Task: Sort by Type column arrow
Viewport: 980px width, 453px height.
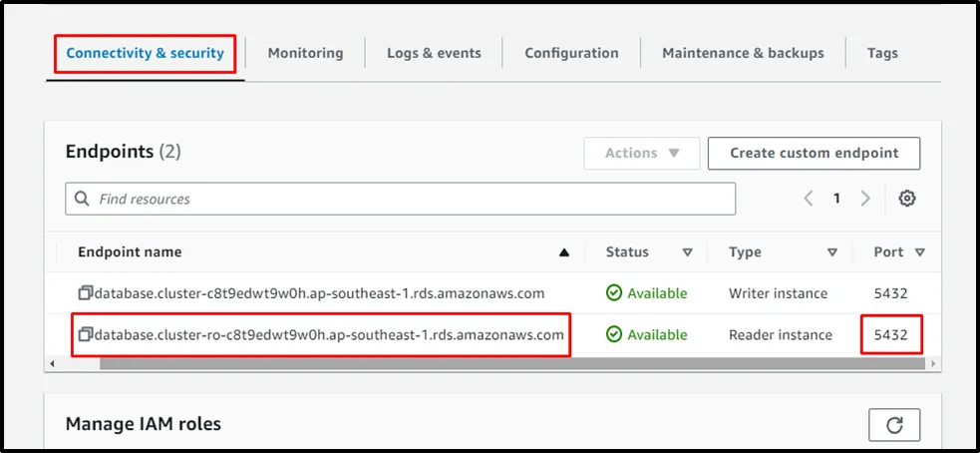Action: point(832,252)
